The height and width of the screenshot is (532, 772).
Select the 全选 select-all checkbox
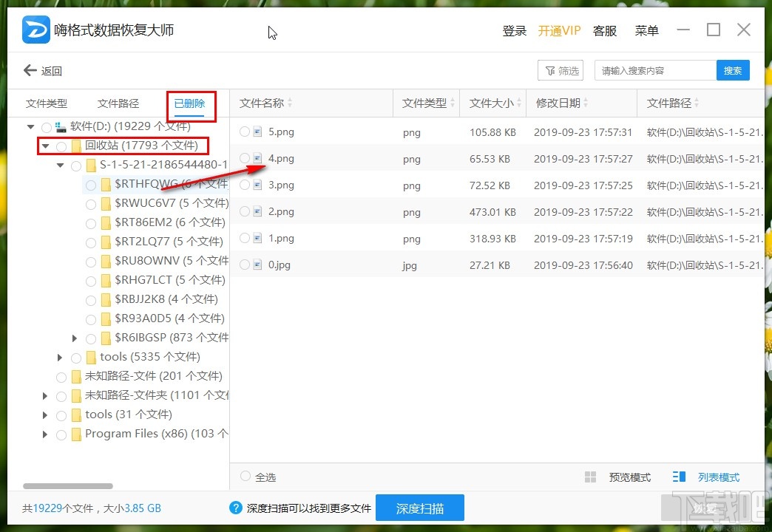click(x=247, y=477)
